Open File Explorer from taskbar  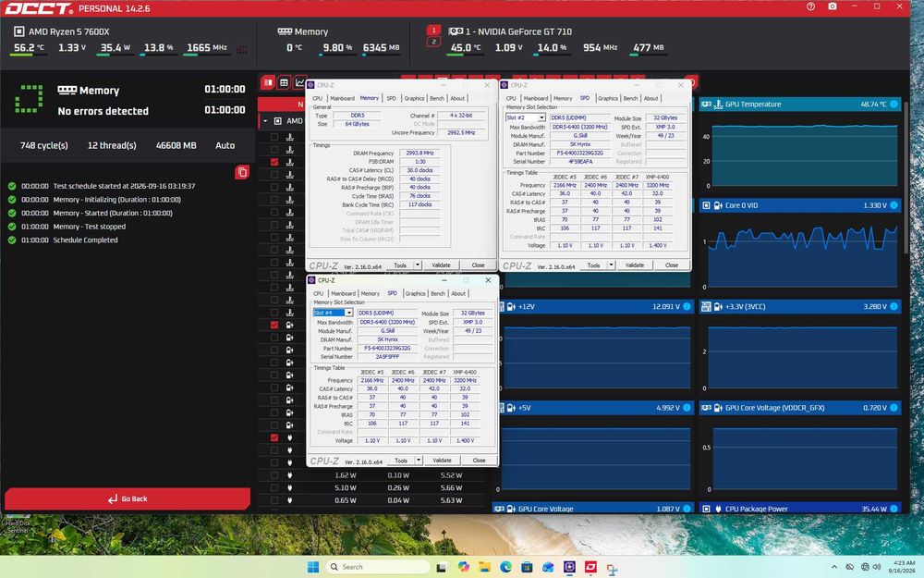(484, 567)
